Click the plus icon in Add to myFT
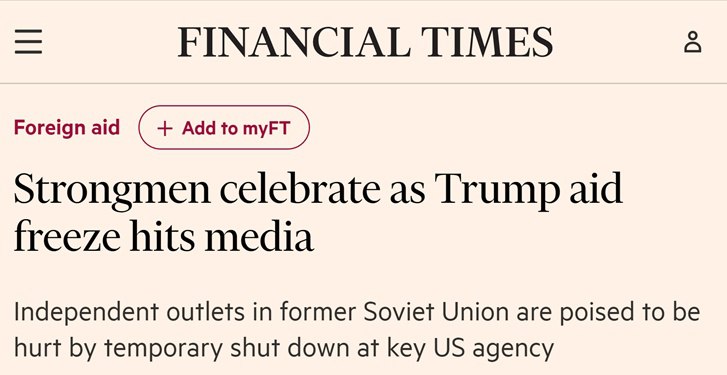The image size is (727, 375). pyautogui.click(x=165, y=128)
